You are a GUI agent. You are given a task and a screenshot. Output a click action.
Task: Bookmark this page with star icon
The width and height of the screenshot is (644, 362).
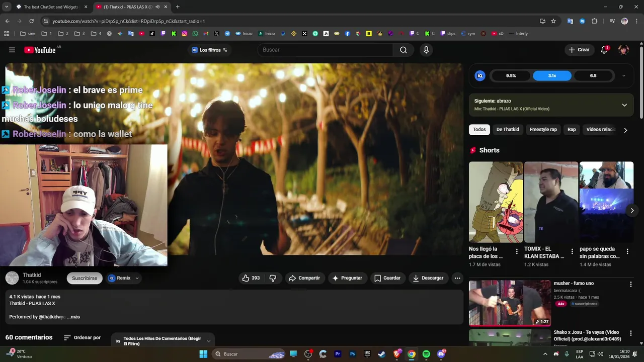pos(553,21)
